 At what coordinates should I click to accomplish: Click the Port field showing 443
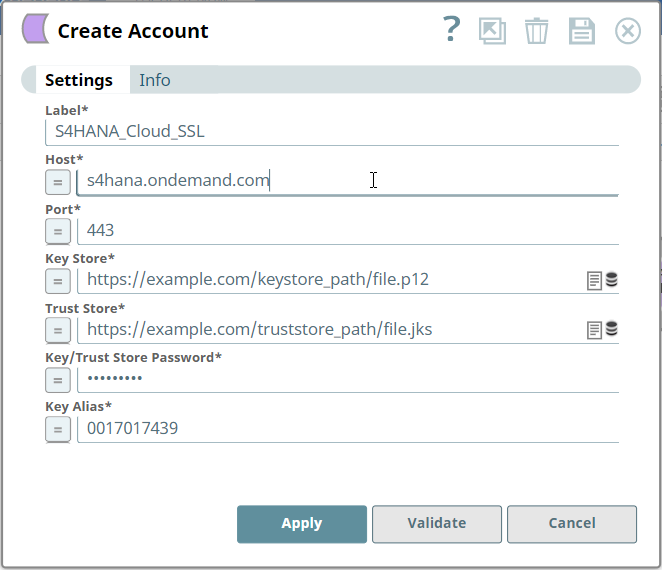[x=348, y=231]
